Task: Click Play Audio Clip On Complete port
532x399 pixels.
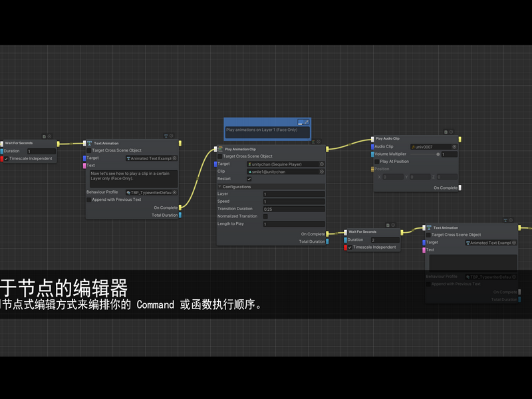Action: tap(460, 188)
